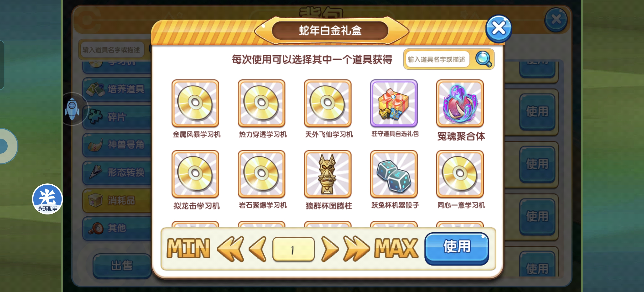Select the 驻守道具自选礼包 gift box
The height and width of the screenshot is (292, 644).
coord(394,103)
